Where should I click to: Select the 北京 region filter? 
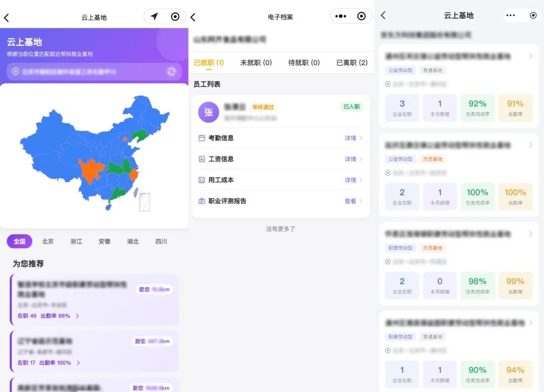tap(48, 241)
